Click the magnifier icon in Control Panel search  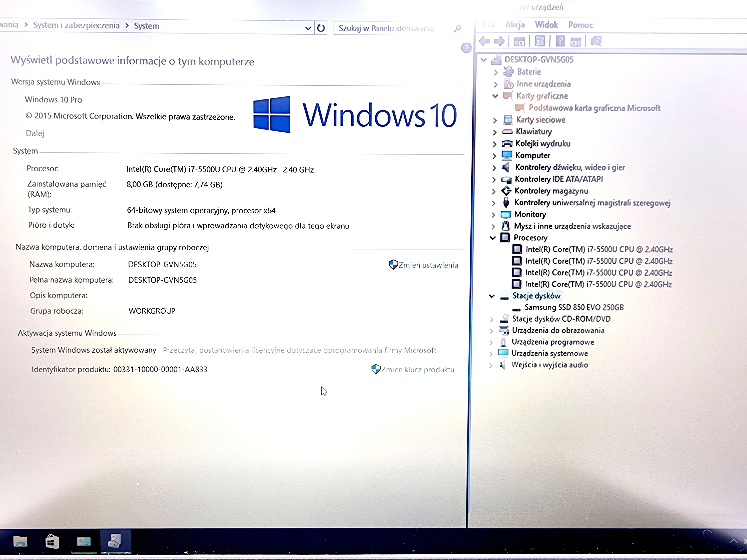[x=457, y=29]
